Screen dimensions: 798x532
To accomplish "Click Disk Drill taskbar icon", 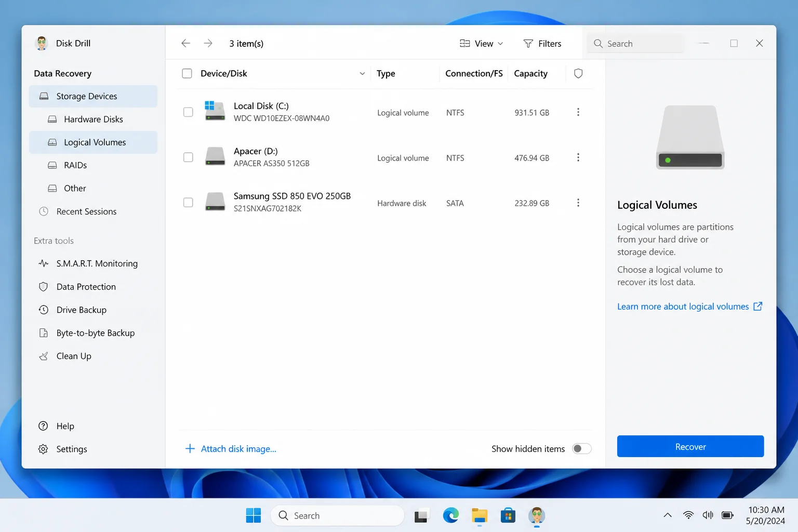I will tap(537, 515).
